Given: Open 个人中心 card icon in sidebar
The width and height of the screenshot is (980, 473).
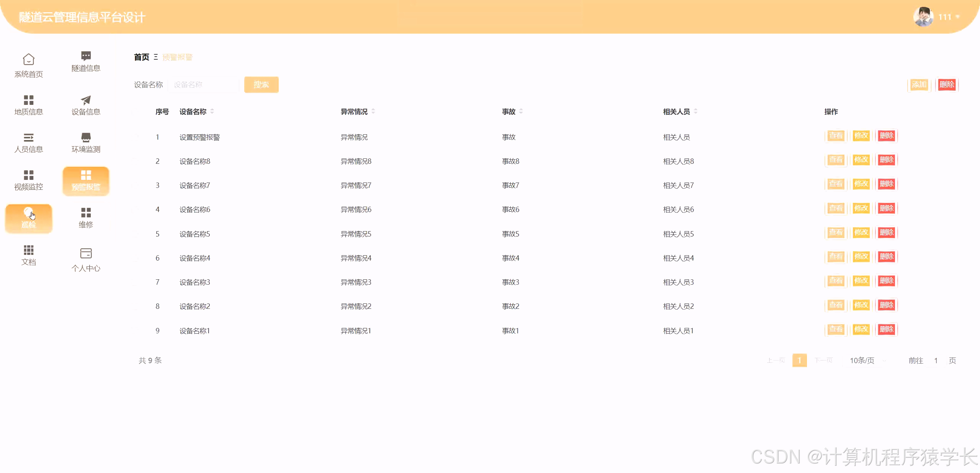Looking at the screenshot, I should [x=86, y=253].
